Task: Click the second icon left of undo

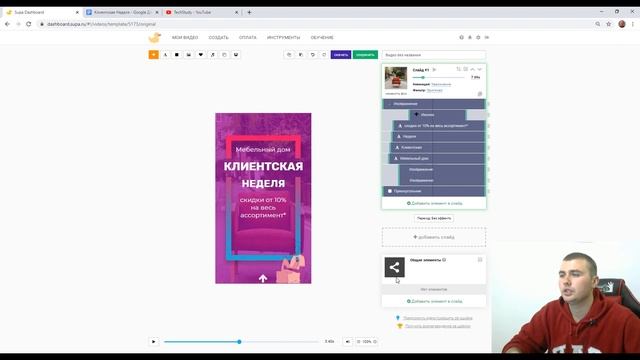Action: pyautogui.click(x=301, y=55)
